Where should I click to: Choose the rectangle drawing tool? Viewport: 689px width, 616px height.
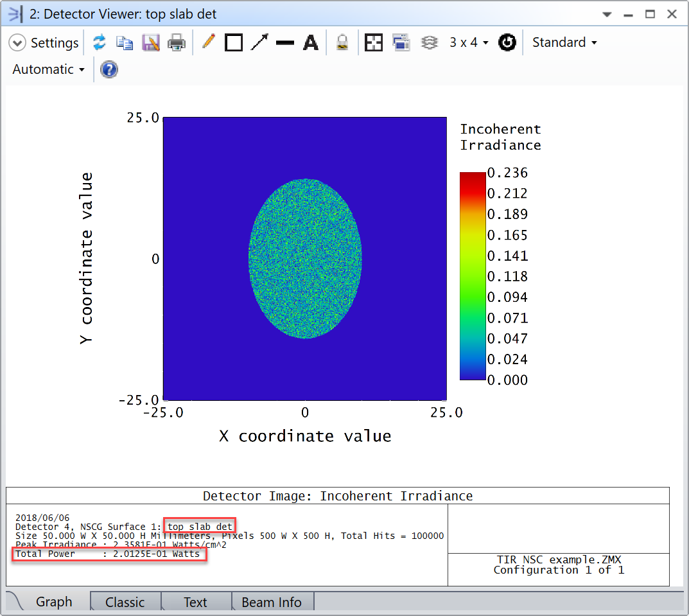tap(234, 42)
